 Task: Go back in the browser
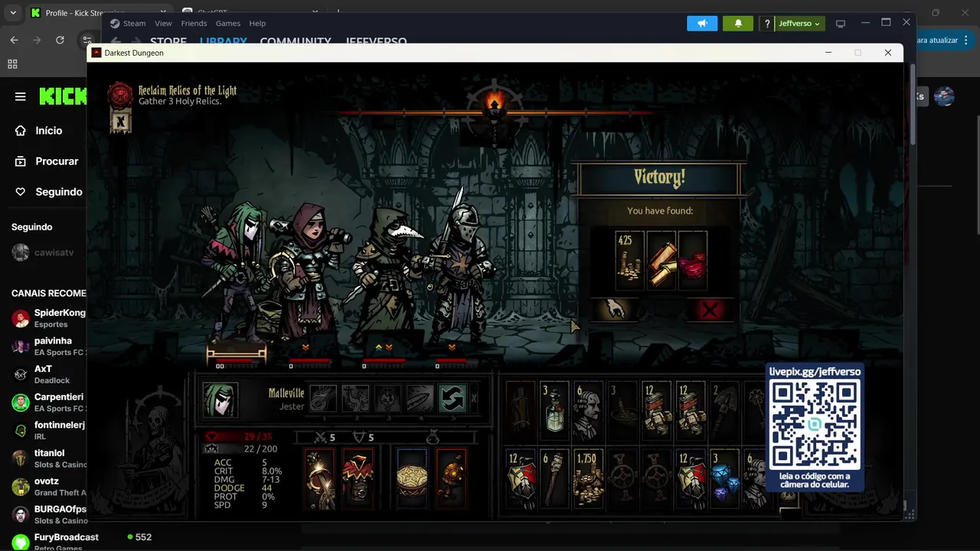[x=14, y=40]
